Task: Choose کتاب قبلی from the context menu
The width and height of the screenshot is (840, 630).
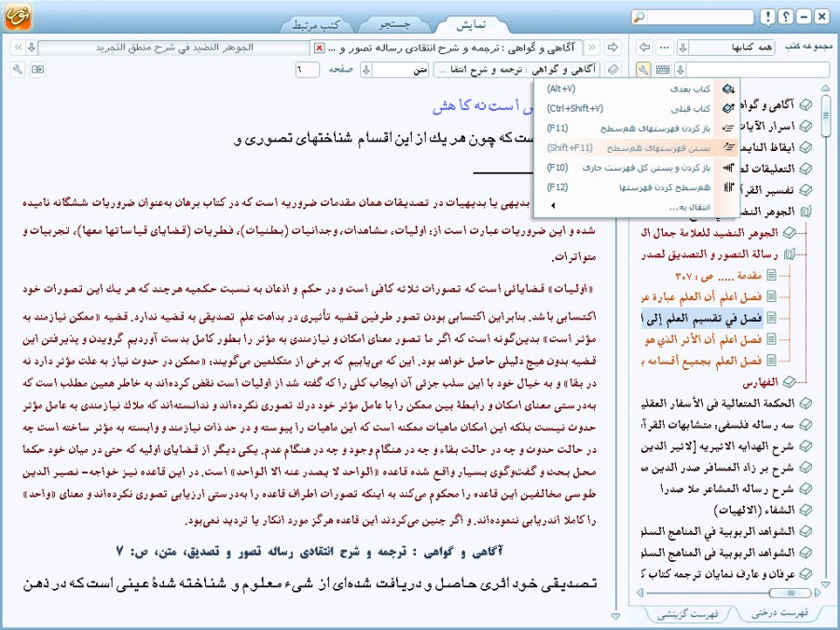Action: tap(636, 109)
